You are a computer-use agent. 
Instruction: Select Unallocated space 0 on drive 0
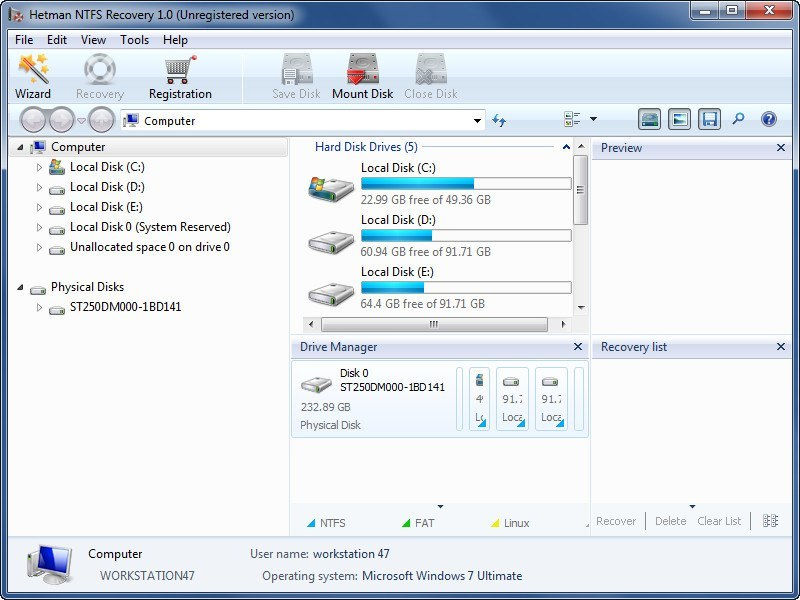(149, 247)
